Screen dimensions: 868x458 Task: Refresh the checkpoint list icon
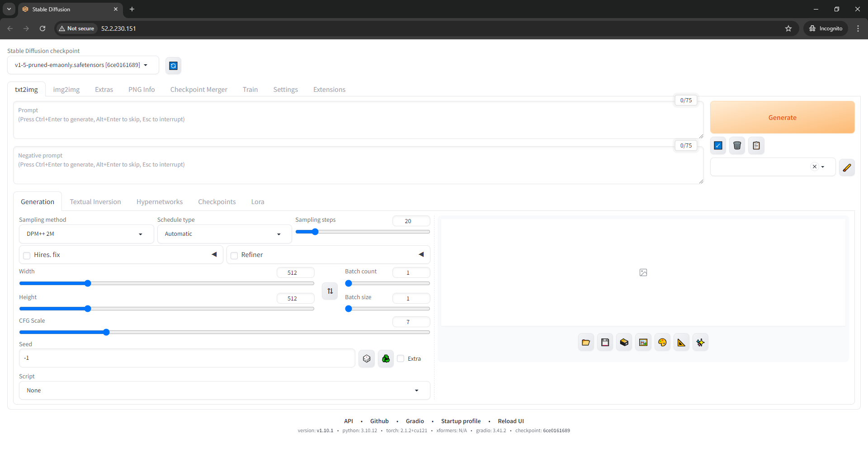coord(173,66)
